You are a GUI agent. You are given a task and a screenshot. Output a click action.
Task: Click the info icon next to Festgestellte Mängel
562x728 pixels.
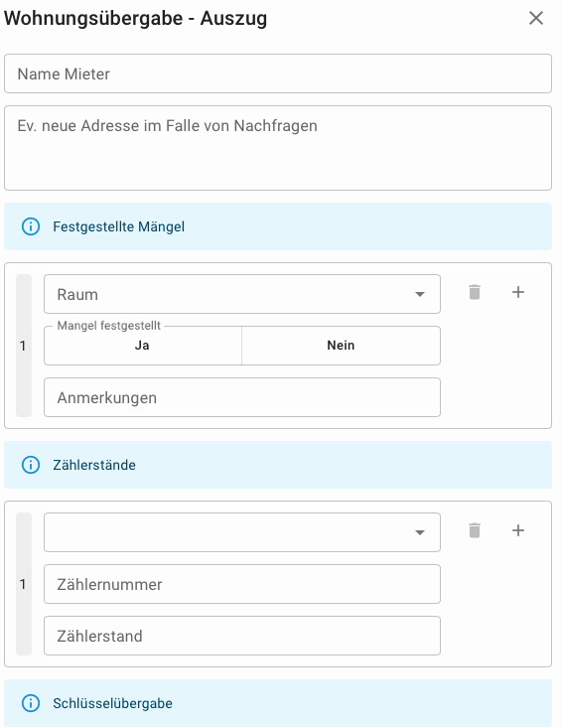31,226
